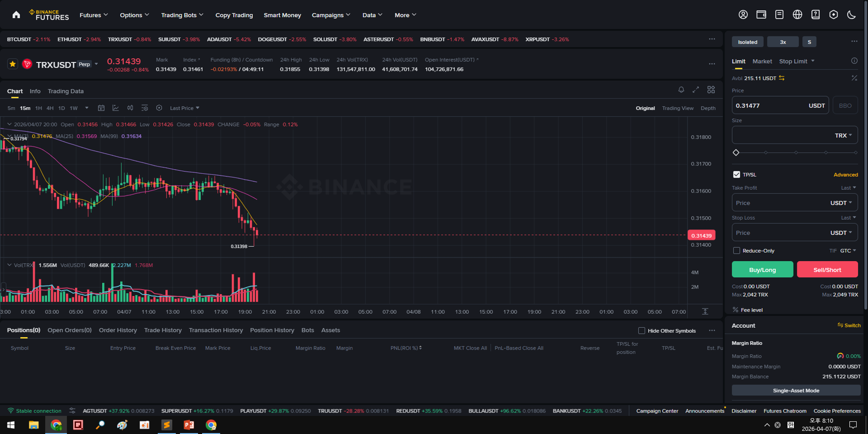This screenshot has width=868, height=434.
Task: Select the Market order tab
Action: pyautogui.click(x=762, y=61)
